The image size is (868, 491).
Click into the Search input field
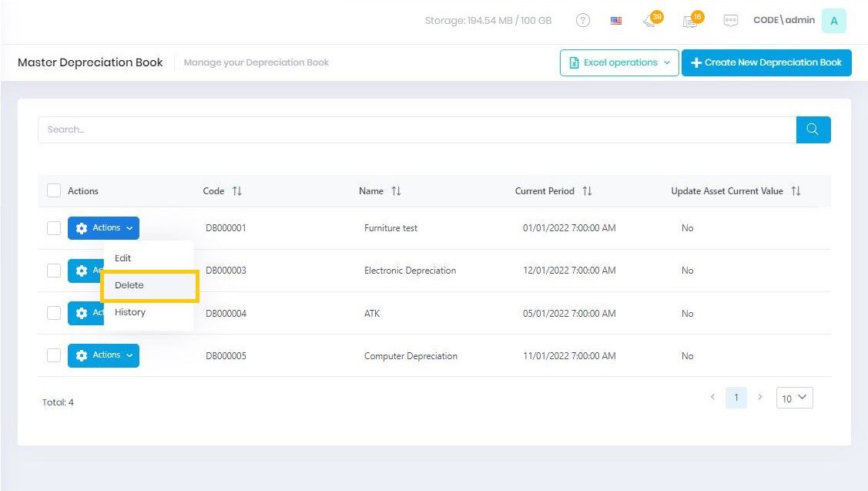pos(416,129)
